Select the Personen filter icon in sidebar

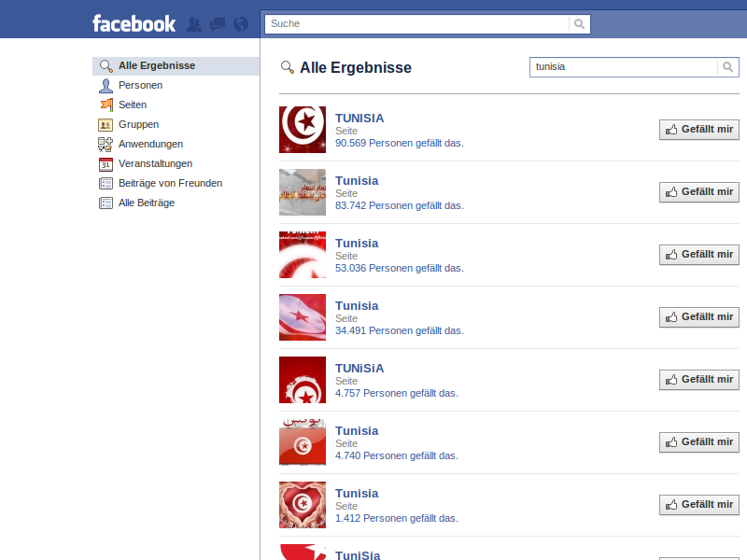click(x=106, y=85)
